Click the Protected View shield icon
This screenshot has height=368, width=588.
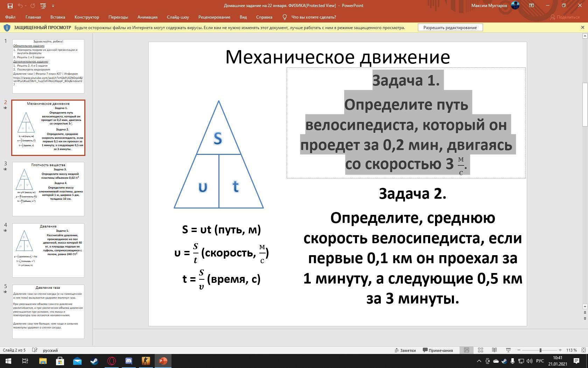click(x=7, y=27)
